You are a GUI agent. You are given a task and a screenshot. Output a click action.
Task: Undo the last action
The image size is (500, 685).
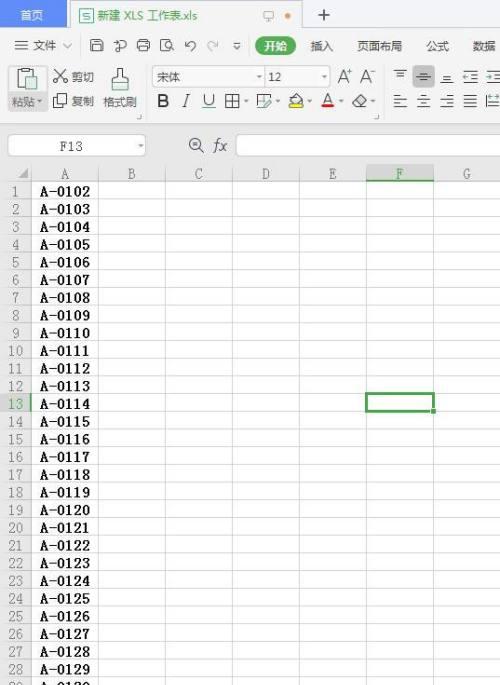(190, 45)
